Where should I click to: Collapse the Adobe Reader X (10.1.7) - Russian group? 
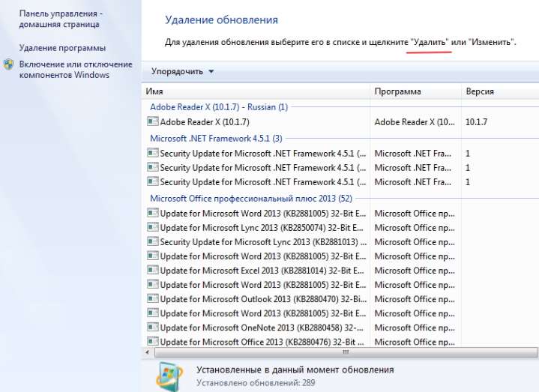click(218, 107)
